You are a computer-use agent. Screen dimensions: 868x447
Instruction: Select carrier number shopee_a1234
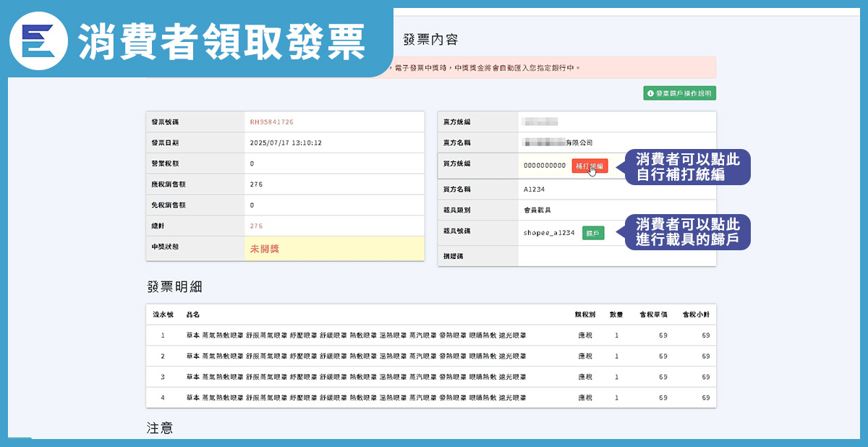pos(549,233)
